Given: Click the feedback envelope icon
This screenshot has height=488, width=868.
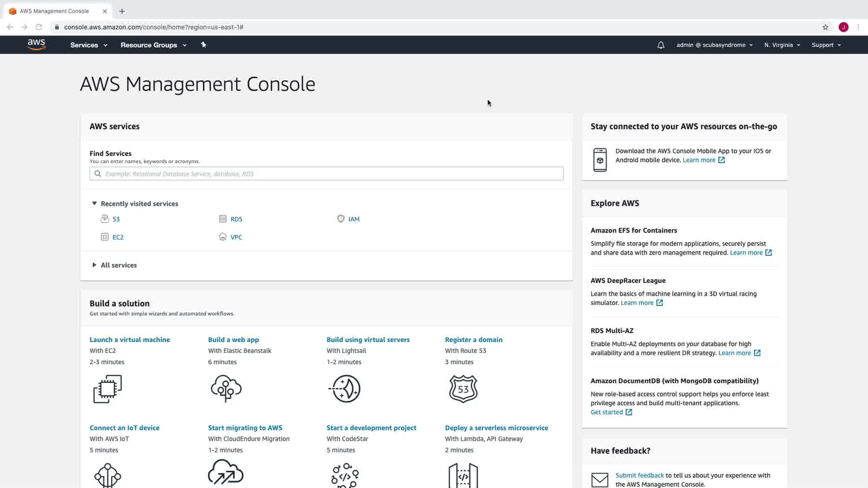Looking at the screenshot, I should coord(600,480).
